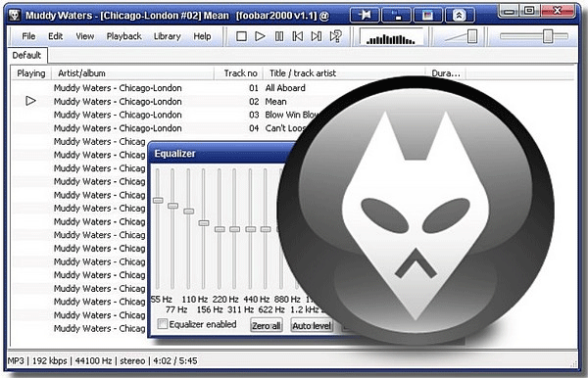Click the 622 Hz equalizer slider handle
This screenshot has width=588, height=378.
click(266, 229)
